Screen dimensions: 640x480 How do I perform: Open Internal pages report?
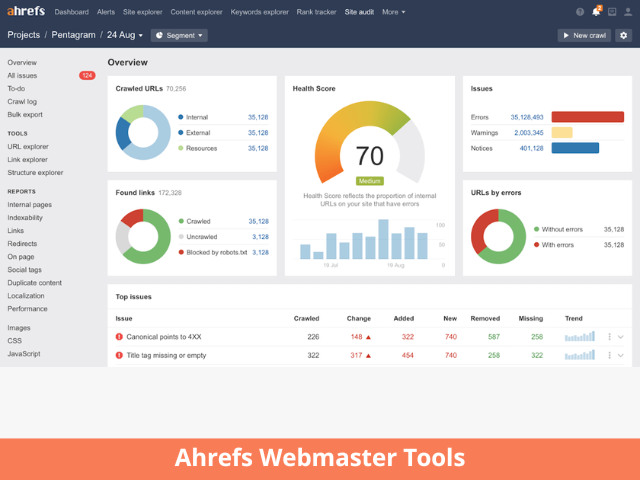pos(29,204)
